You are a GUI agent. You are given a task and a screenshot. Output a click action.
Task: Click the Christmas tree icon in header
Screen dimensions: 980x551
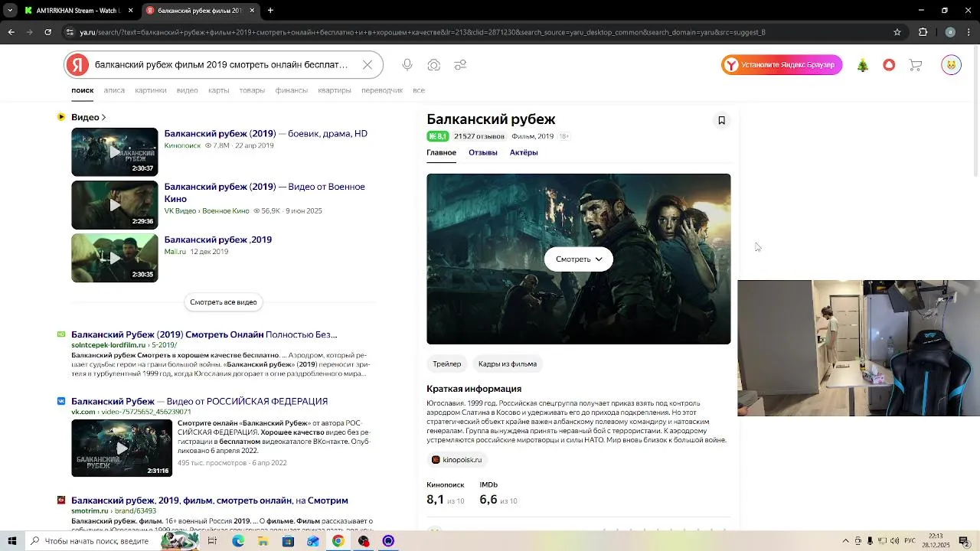pyautogui.click(x=863, y=65)
